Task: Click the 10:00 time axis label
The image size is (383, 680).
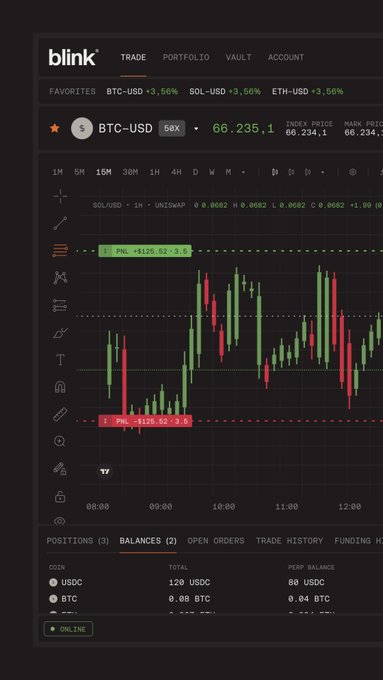Action: coord(223,507)
